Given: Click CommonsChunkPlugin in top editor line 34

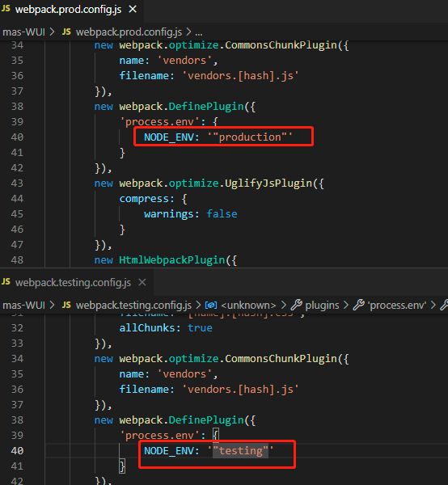Looking at the screenshot, I should [x=281, y=45].
